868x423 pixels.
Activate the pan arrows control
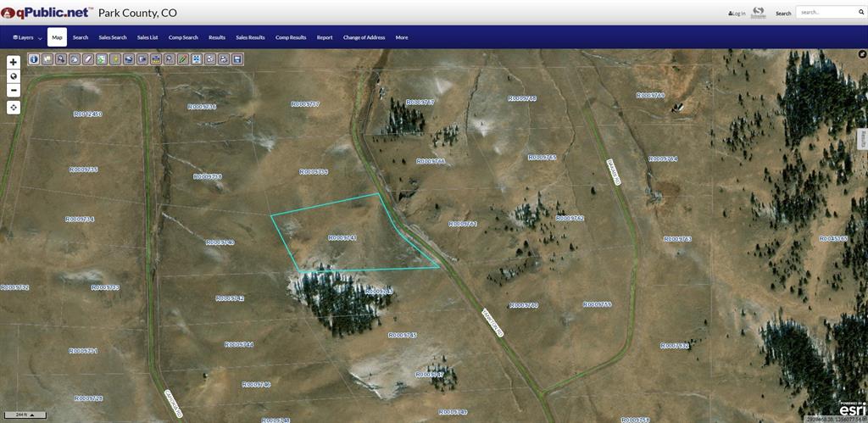coord(14,108)
